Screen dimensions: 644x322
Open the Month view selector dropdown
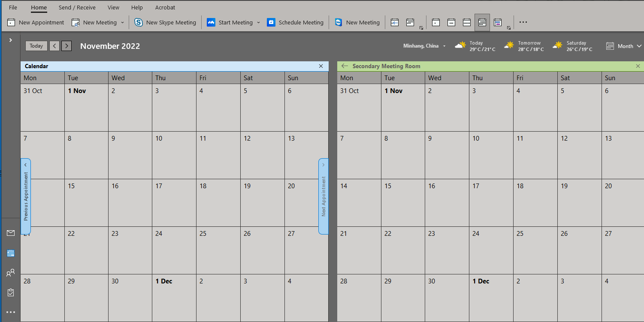[x=624, y=46]
